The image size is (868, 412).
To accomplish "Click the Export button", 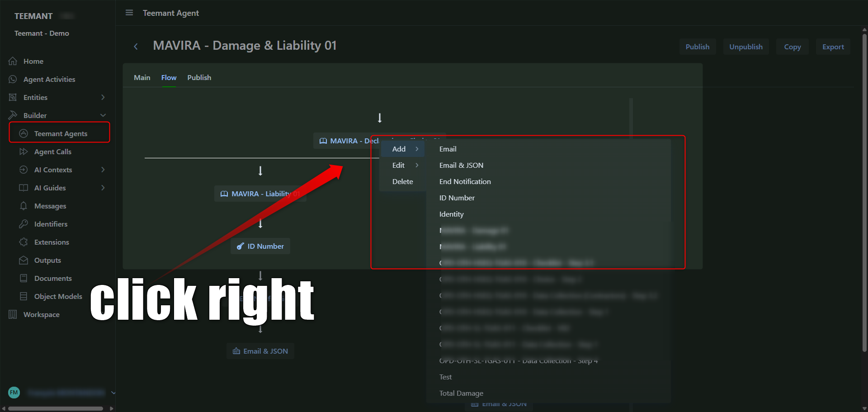I will [833, 47].
